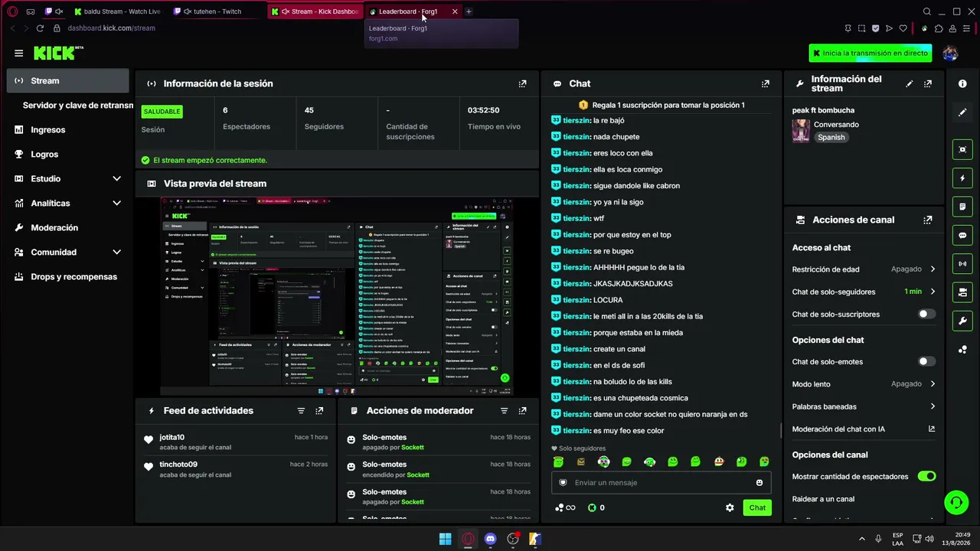Viewport: 980px width, 551px height.
Task: Disable Mostrar cantidad de espectadores
Action: point(926,476)
